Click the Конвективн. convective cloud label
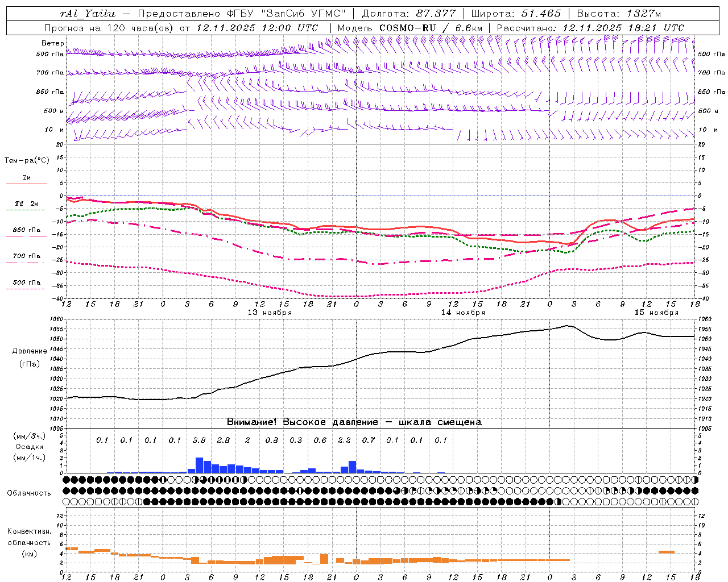 pyautogui.click(x=30, y=531)
